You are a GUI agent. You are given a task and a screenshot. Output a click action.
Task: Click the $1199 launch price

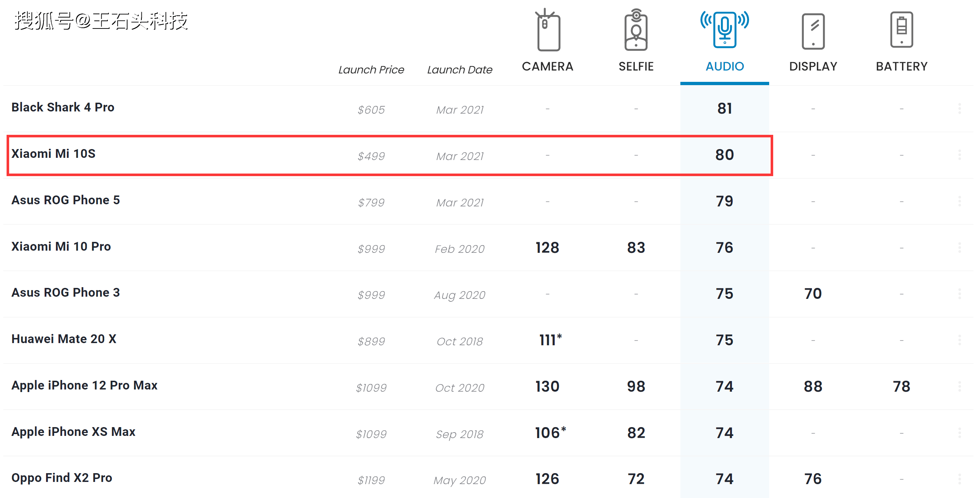click(x=371, y=480)
